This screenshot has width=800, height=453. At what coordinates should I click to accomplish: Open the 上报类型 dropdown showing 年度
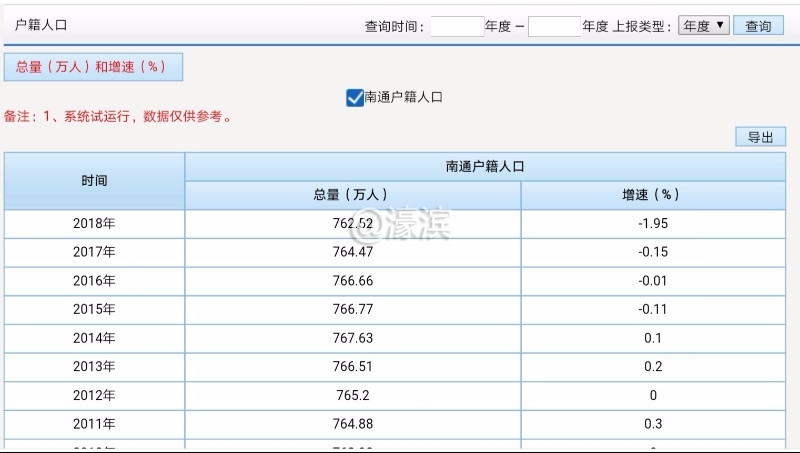pyautogui.click(x=703, y=26)
